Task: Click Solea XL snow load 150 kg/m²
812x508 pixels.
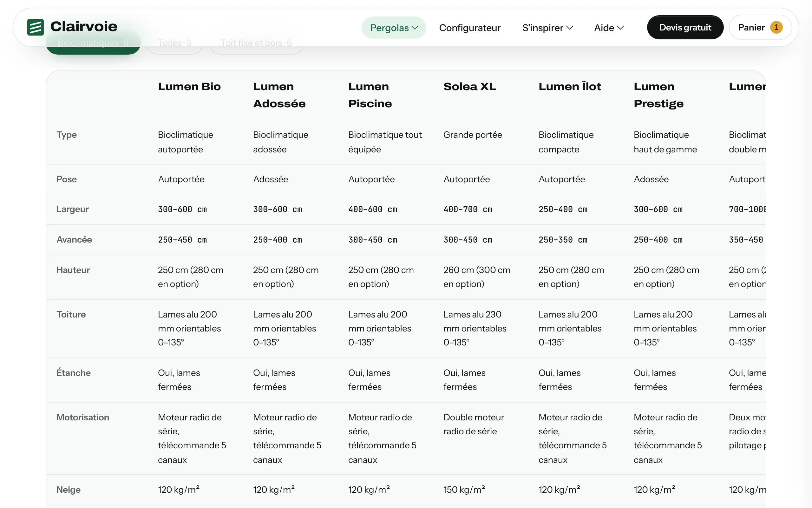Action: pyautogui.click(x=464, y=490)
